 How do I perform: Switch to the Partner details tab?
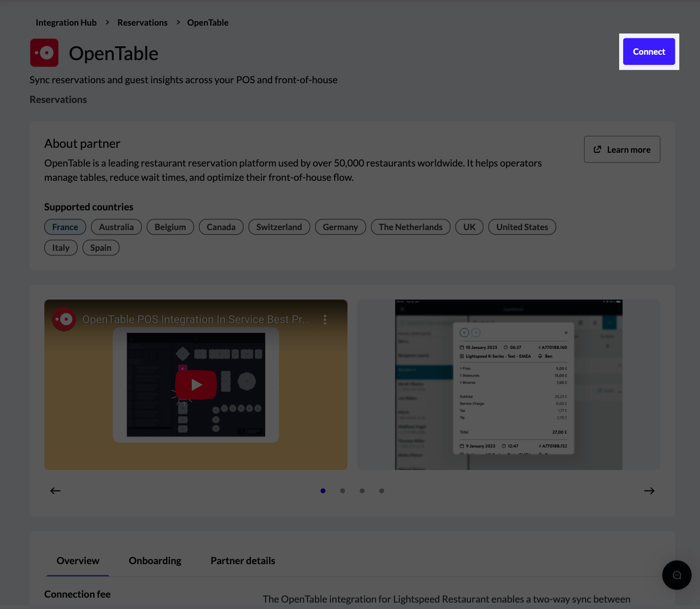tap(243, 560)
